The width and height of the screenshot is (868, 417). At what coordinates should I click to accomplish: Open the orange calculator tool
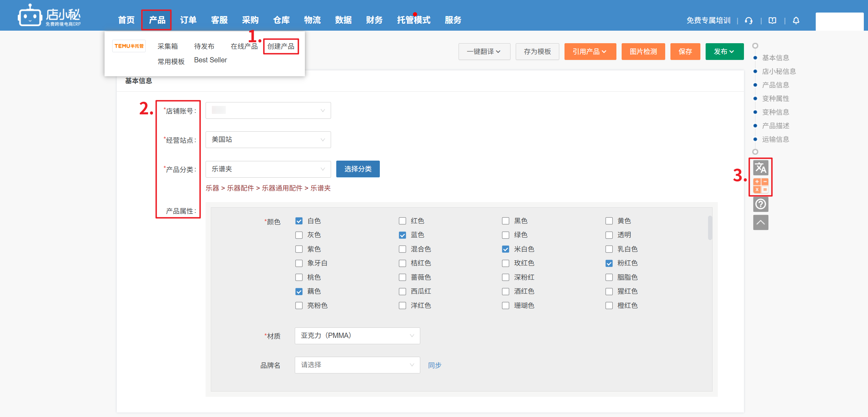tap(760, 186)
